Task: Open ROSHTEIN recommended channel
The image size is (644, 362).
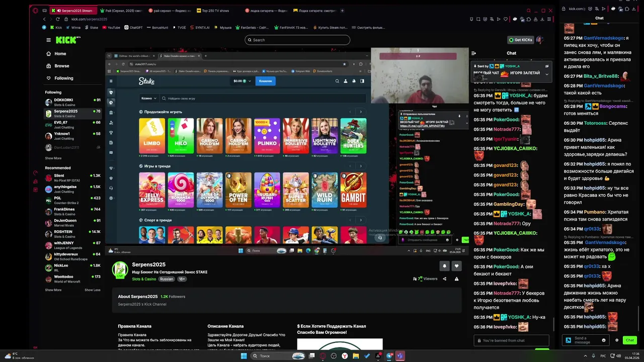Action: pos(73,234)
